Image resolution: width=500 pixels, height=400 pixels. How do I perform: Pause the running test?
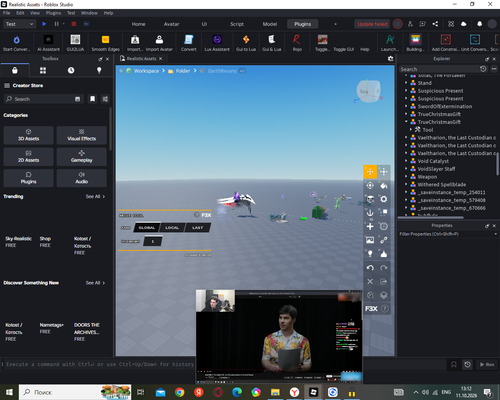[x=56, y=24]
